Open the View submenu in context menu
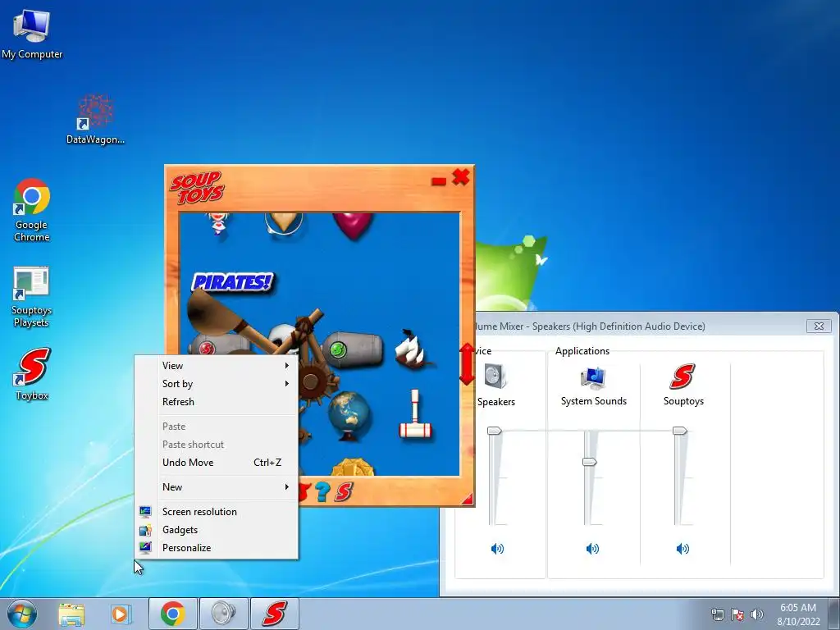Screen dimensions: 840x630 coord(217,365)
